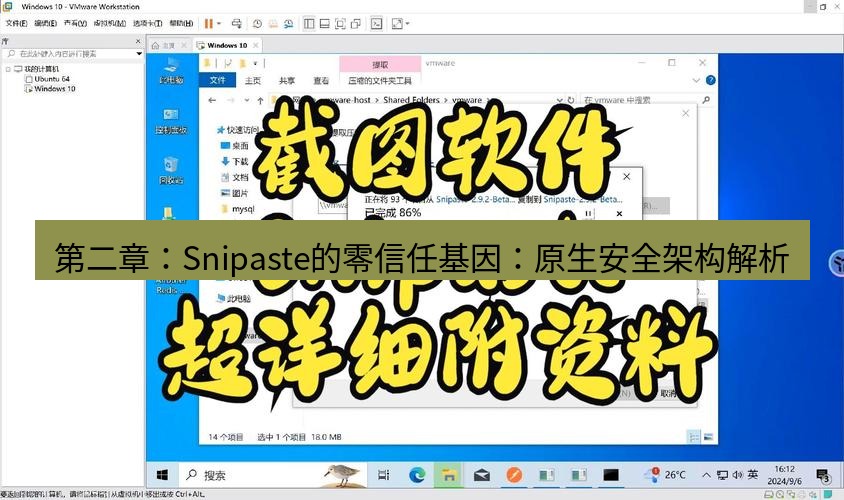This screenshot has width=844, height=500.
Task: Cancel the file copy operation
Action: [619, 214]
